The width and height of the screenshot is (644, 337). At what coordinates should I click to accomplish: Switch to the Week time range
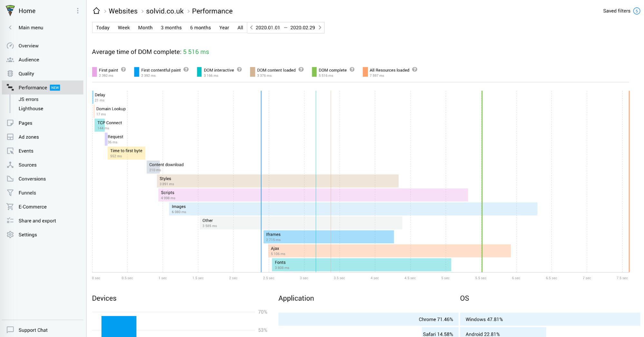point(124,28)
